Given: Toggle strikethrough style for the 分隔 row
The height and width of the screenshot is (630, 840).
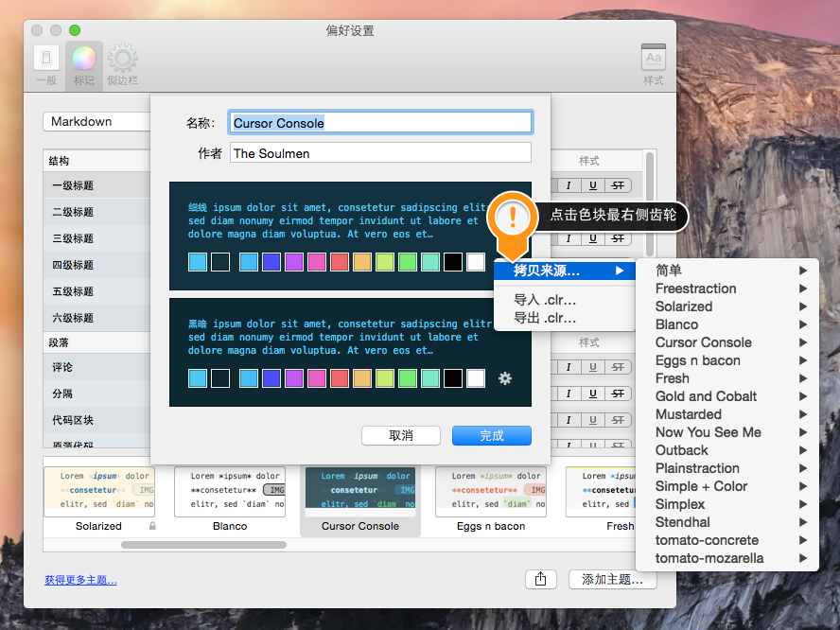Looking at the screenshot, I should coord(618,394).
